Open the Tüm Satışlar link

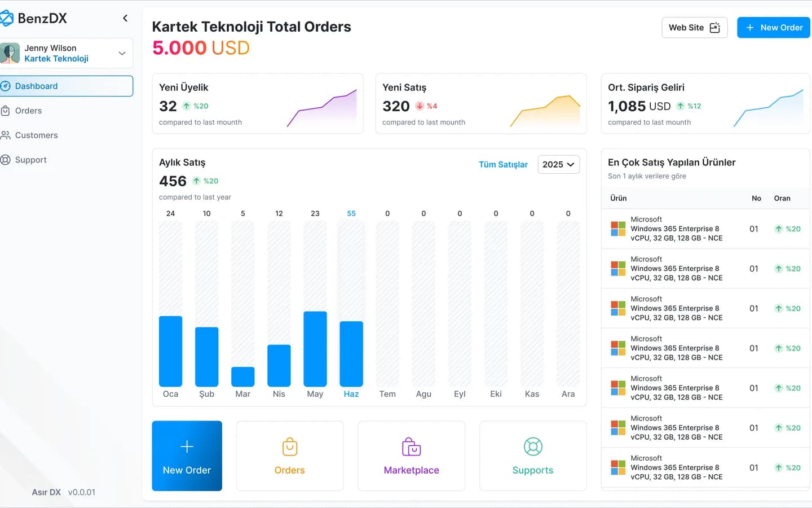[x=503, y=164]
